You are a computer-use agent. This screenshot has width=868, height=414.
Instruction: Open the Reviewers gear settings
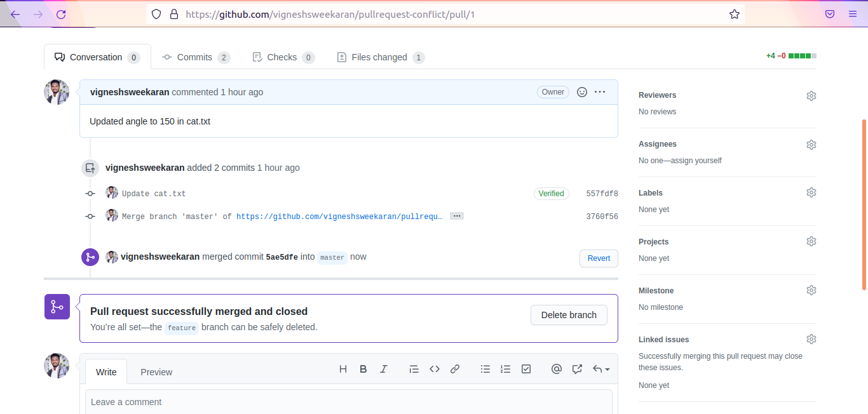(x=811, y=96)
